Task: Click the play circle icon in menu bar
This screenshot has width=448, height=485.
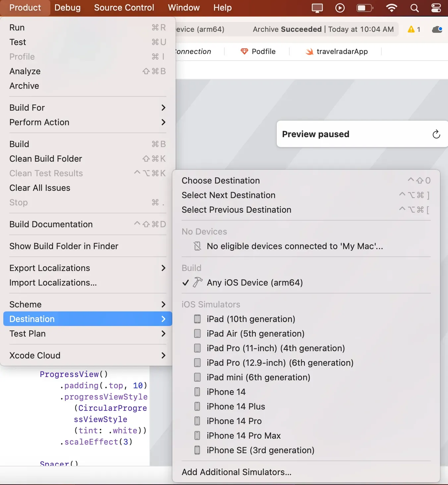Action: [340, 8]
